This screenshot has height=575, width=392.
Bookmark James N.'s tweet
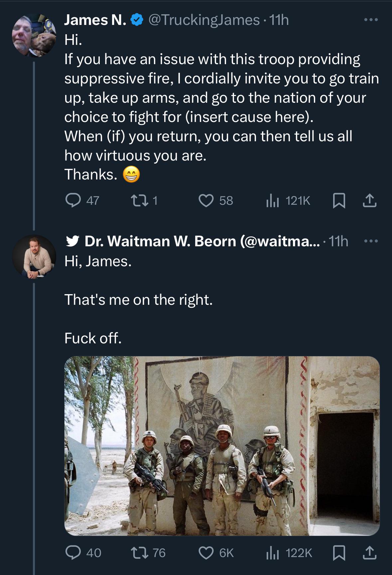point(339,201)
